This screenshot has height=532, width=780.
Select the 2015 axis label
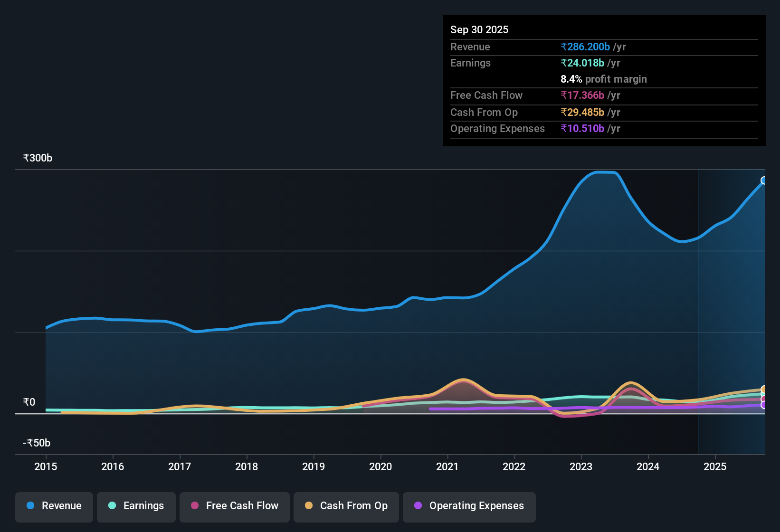click(x=46, y=467)
